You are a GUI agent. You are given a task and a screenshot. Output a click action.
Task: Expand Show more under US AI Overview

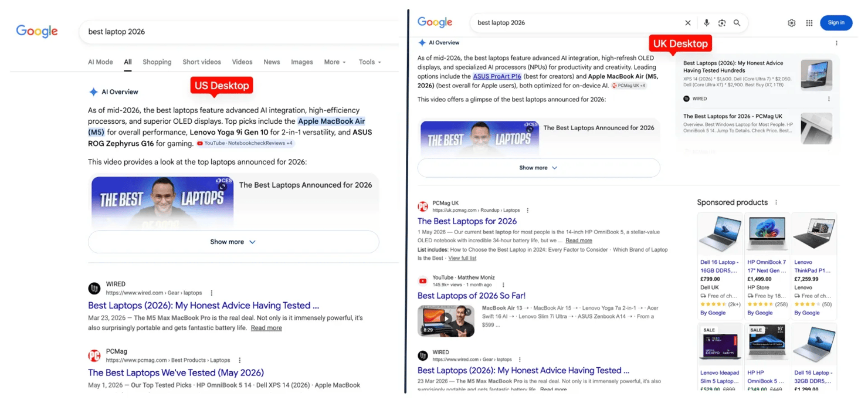coord(233,242)
